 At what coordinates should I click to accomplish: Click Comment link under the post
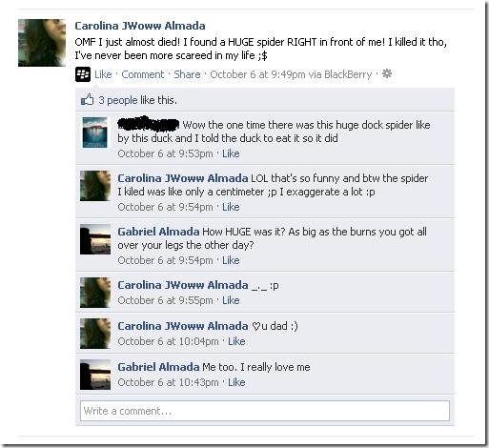click(x=143, y=74)
